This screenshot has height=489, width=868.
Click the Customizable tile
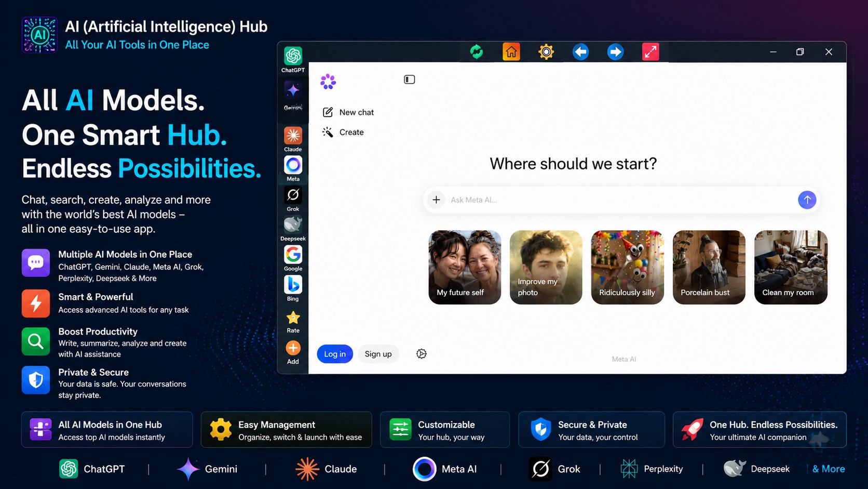445,430
